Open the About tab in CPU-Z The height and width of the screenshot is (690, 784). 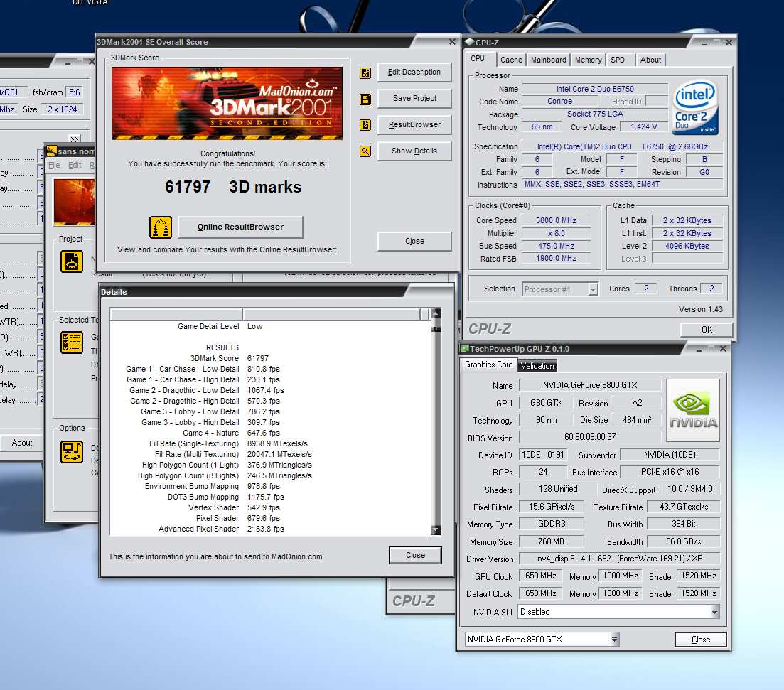pyautogui.click(x=650, y=60)
